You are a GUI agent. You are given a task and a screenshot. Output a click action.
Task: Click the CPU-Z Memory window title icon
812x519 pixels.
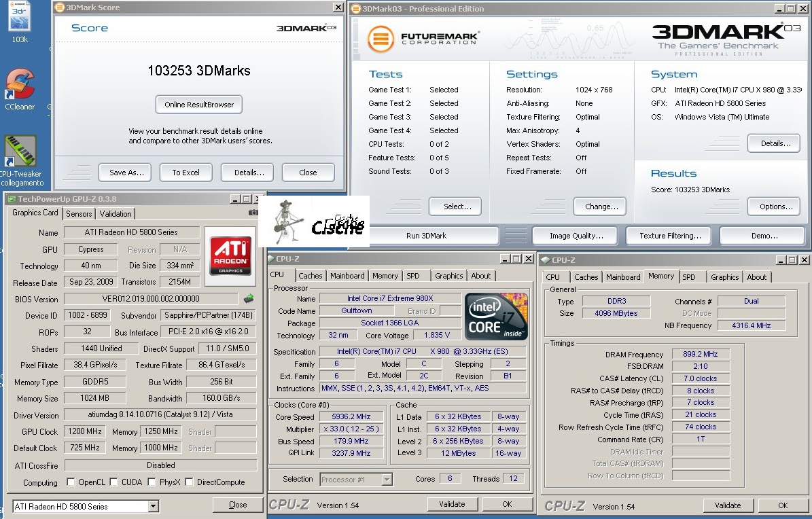pyautogui.click(x=546, y=260)
